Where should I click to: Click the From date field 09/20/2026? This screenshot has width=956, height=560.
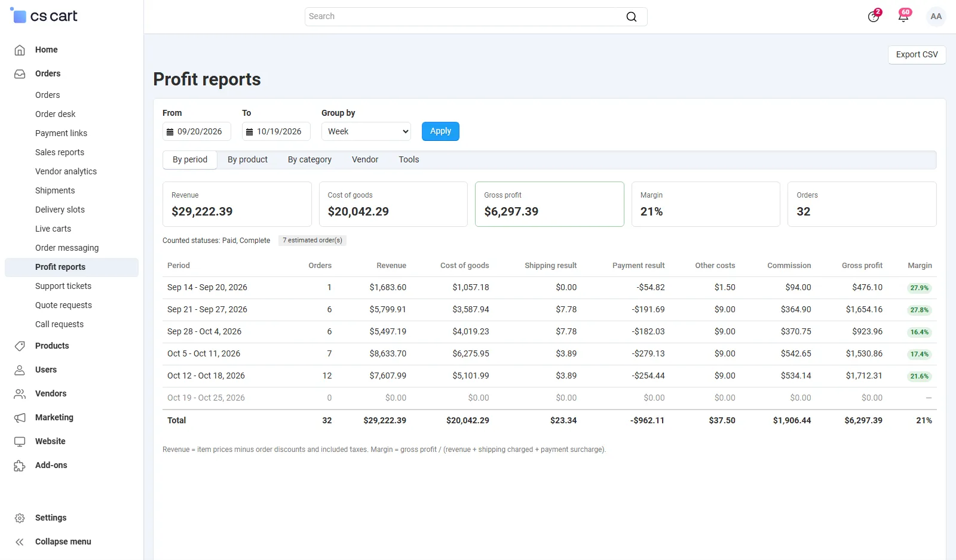197,131
